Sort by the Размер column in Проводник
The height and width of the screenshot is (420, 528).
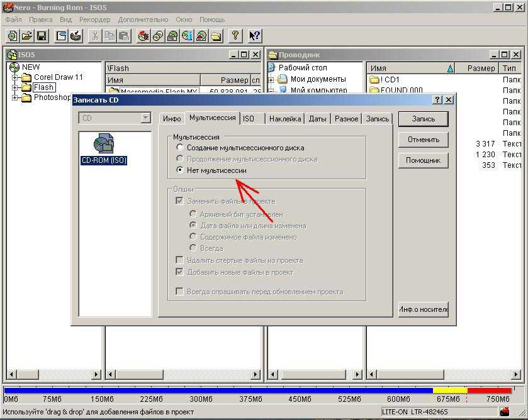(476, 69)
